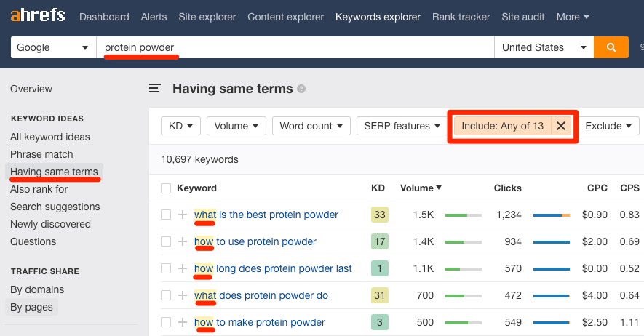
Task: Open Site explorer in top navigation
Action: point(207,17)
